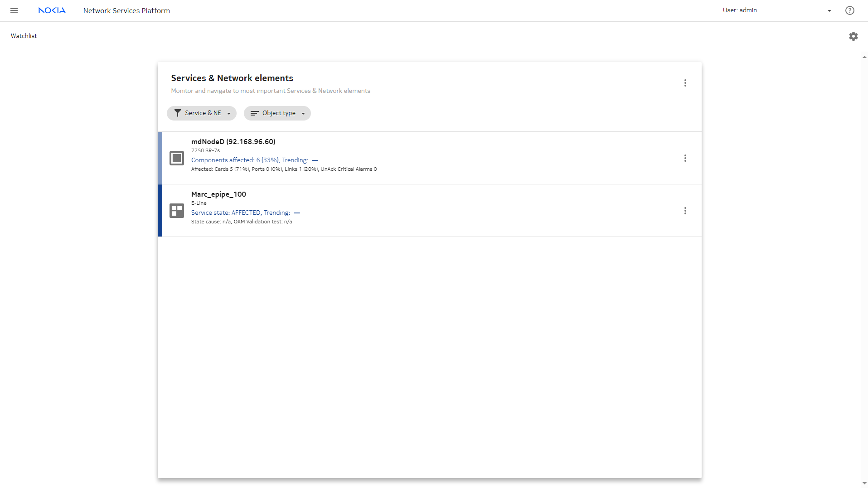Click Components affected: 6 (33%) link
The height and width of the screenshot is (488, 868).
235,160
